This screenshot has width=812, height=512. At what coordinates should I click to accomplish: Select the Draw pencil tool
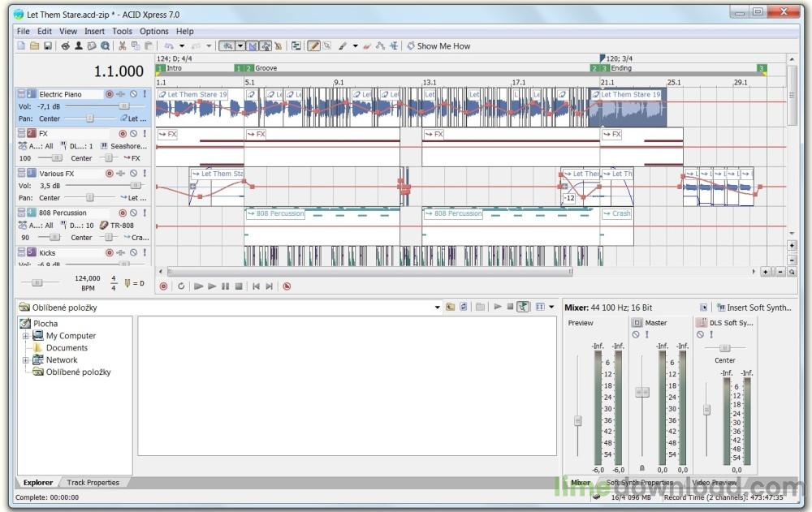click(313, 46)
